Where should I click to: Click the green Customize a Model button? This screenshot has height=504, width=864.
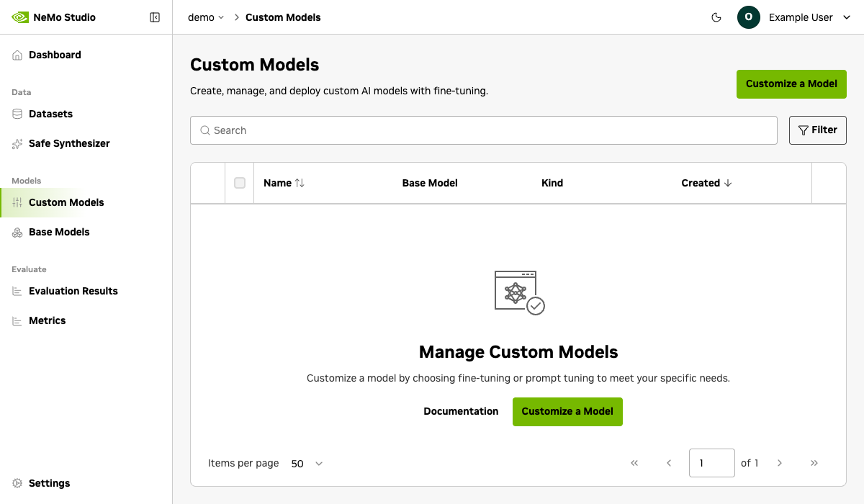tap(791, 84)
